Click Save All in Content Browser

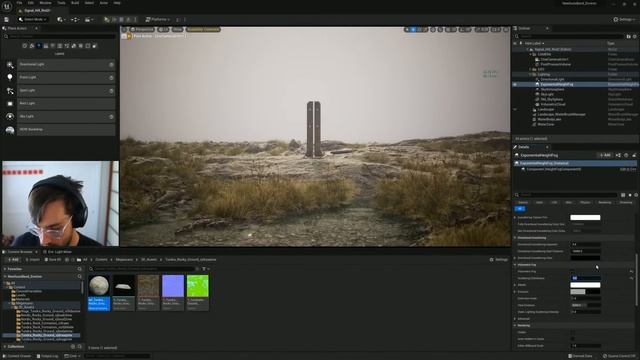(53, 260)
